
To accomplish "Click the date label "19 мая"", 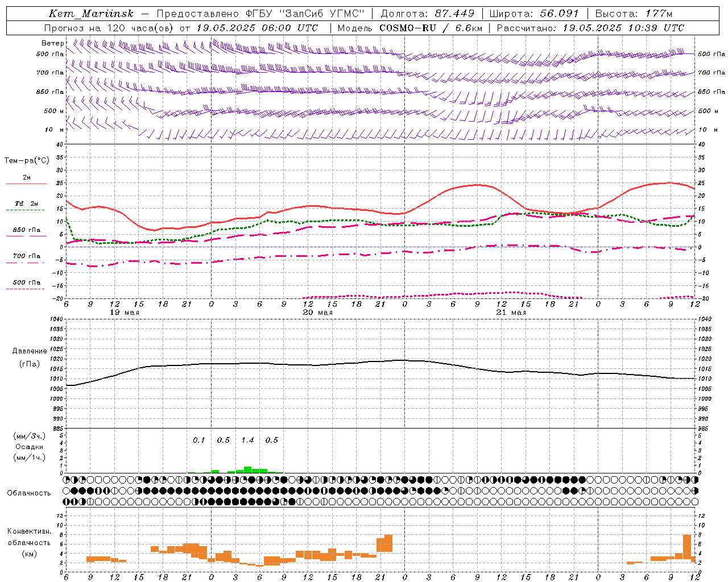I will 124,313.
